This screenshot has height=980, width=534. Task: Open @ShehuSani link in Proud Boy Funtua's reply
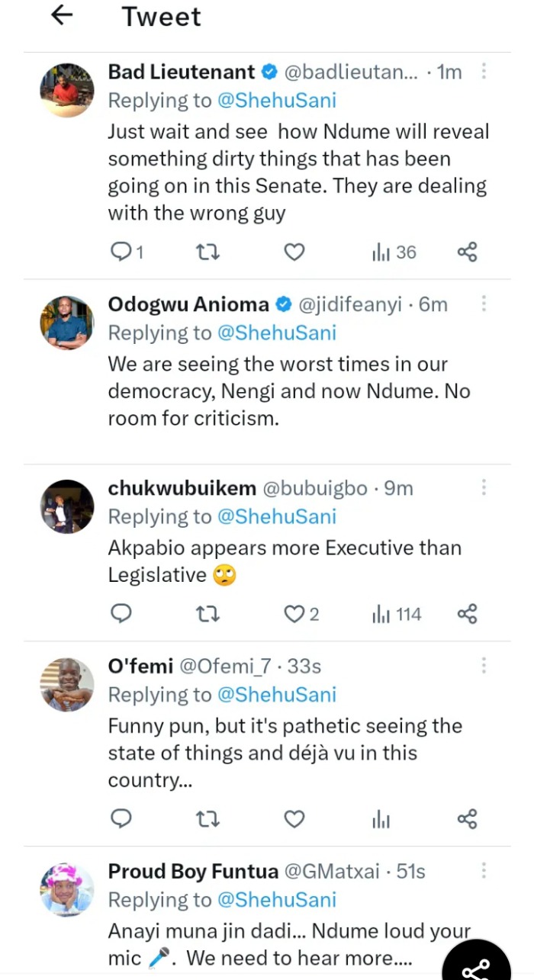[277, 900]
